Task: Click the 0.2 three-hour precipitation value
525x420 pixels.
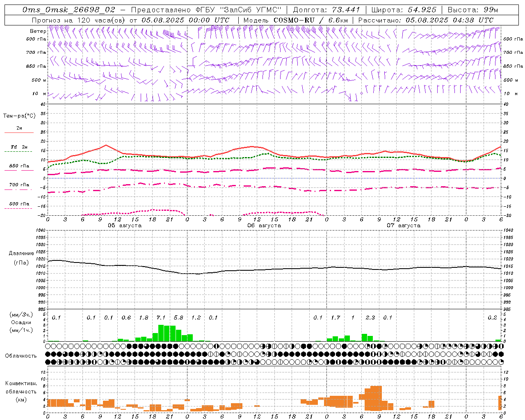Action: 492,318
